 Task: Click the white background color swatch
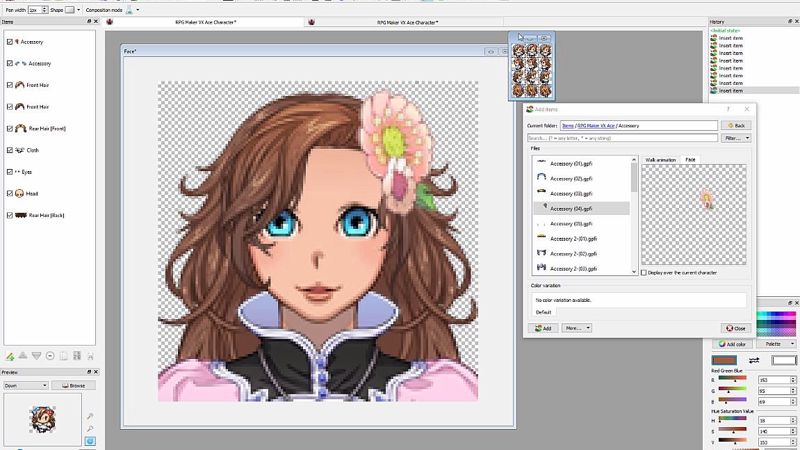coord(784,361)
